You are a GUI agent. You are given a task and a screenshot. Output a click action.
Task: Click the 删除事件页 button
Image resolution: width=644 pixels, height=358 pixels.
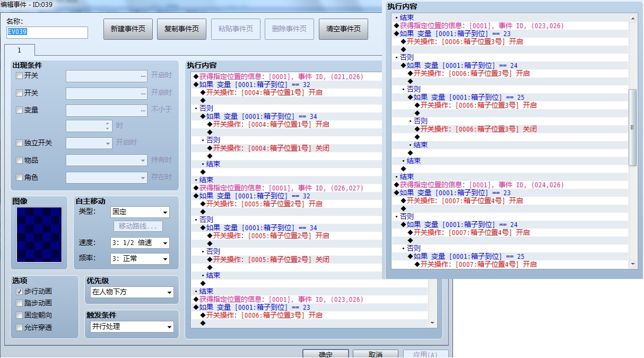pyautogui.click(x=289, y=29)
